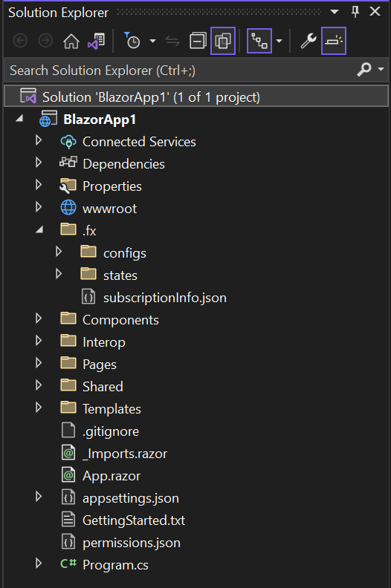Open Pending Changes Filter dropdown arrow
Viewport: 391px width, 588px height.
pos(152,41)
